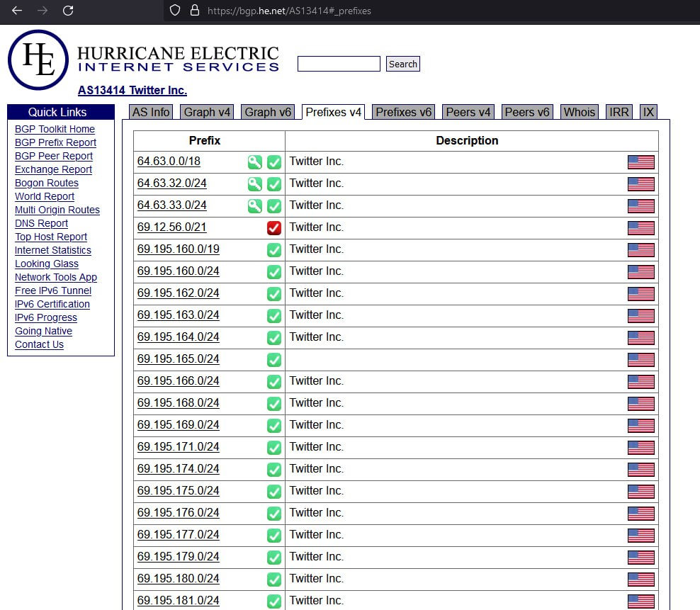The width and height of the screenshot is (700, 610).
Task: Click green checkmark icon for 69.195.177.0/24
Action: click(x=274, y=535)
